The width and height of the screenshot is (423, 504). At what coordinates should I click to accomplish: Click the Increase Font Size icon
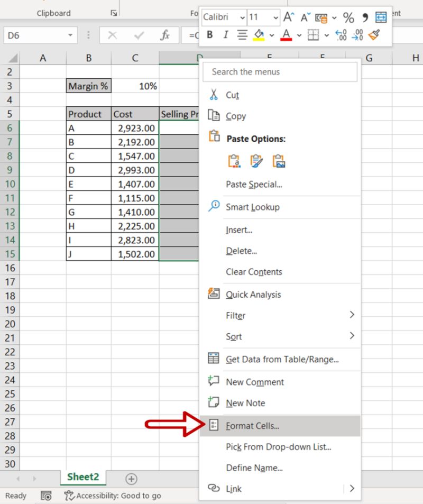pyautogui.click(x=289, y=16)
